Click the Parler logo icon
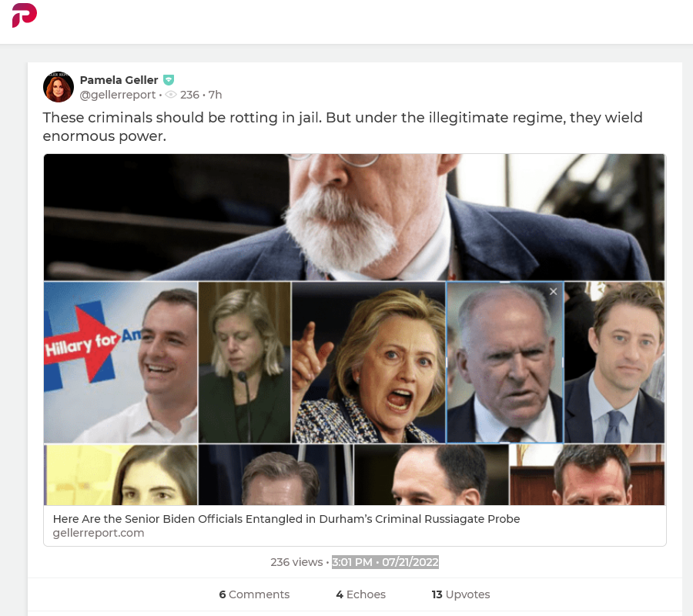 25,15
